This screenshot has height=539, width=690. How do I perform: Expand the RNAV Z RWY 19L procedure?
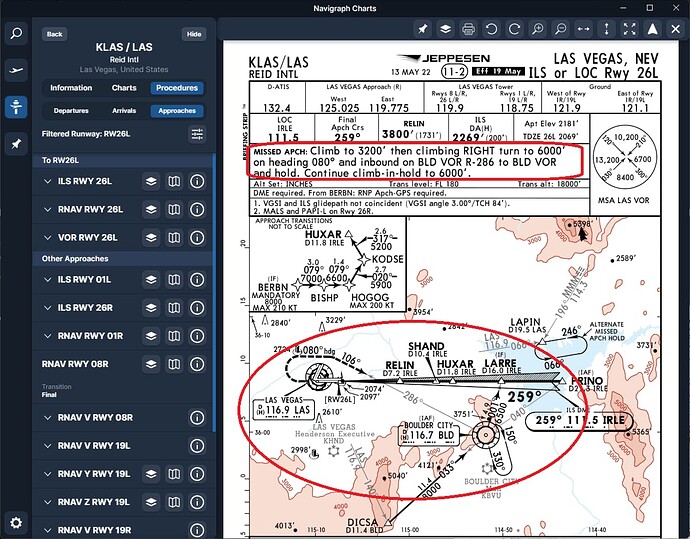click(48, 502)
